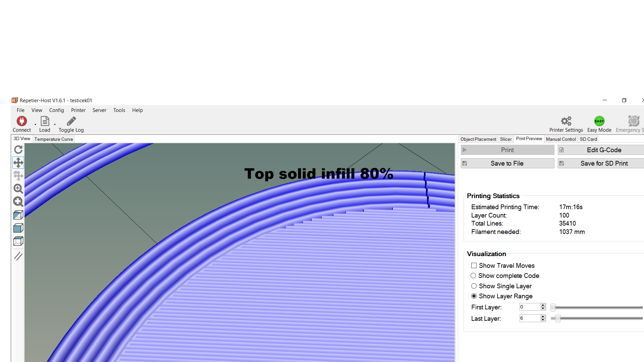Click the Last Layer slider handle
The image size is (644, 362).
[558, 318]
